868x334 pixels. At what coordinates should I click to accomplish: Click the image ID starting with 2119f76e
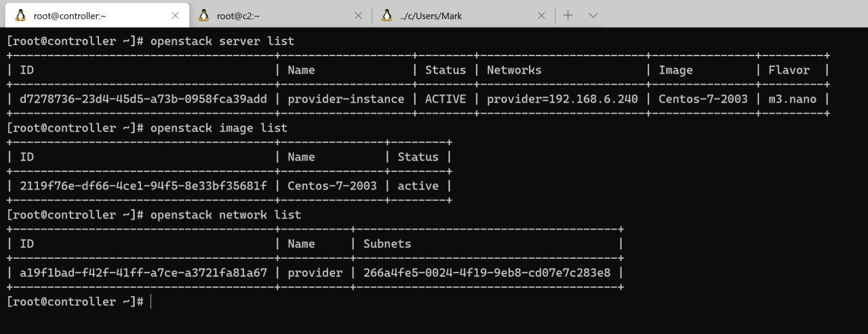(144, 186)
